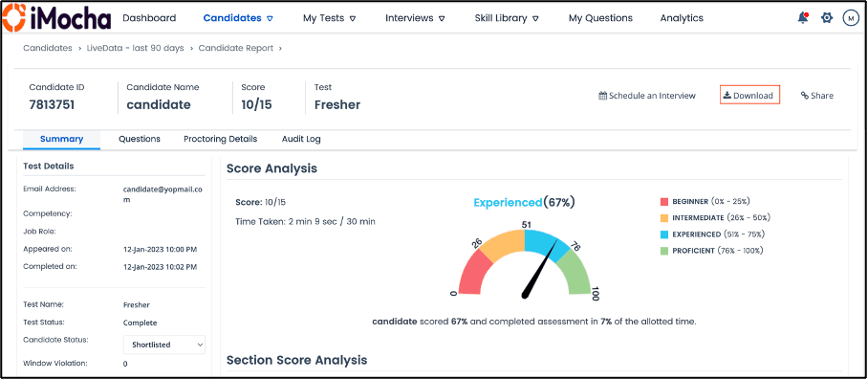Click the Window Violation value 0
Viewport: 868px width, 379px height.
point(125,364)
